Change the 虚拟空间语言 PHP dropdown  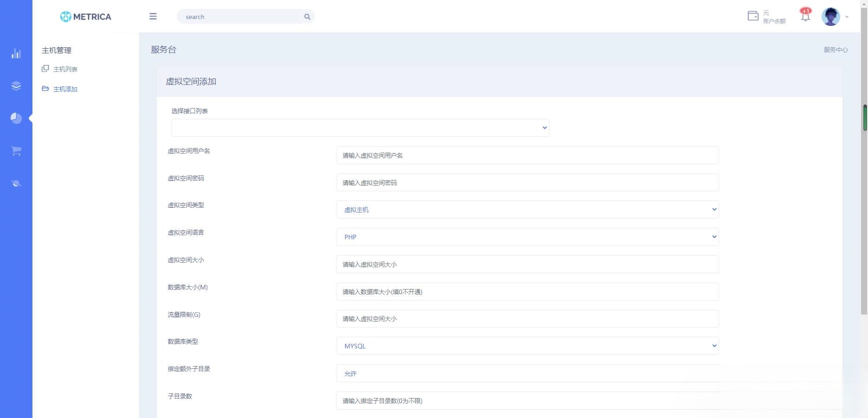(x=527, y=237)
